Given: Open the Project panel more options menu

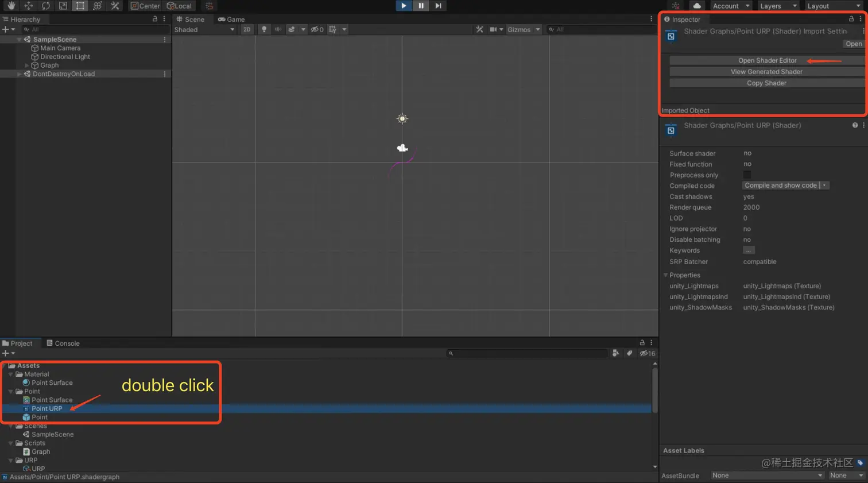Looking at the screenshot, I should 651,343.
